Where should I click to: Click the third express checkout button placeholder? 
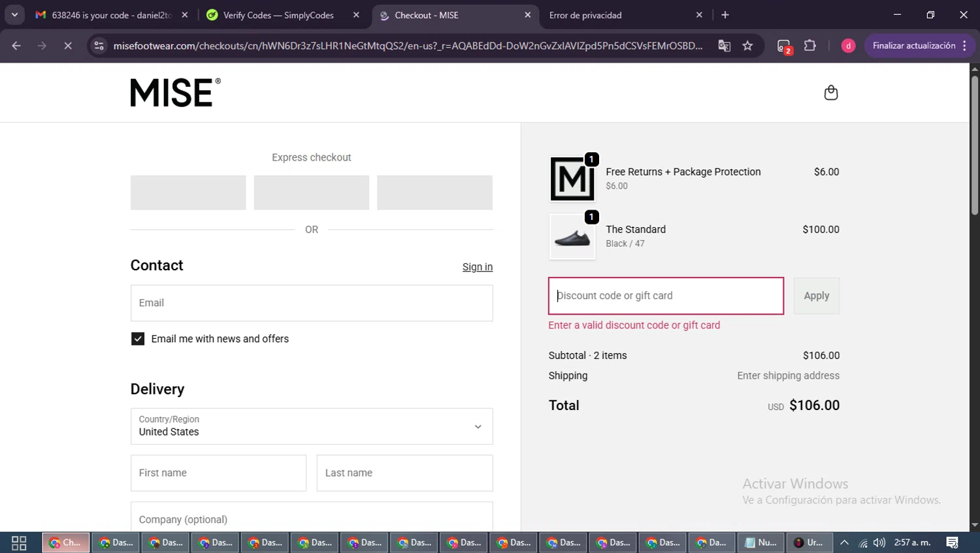pyautogui.click(x=434, y=193)
